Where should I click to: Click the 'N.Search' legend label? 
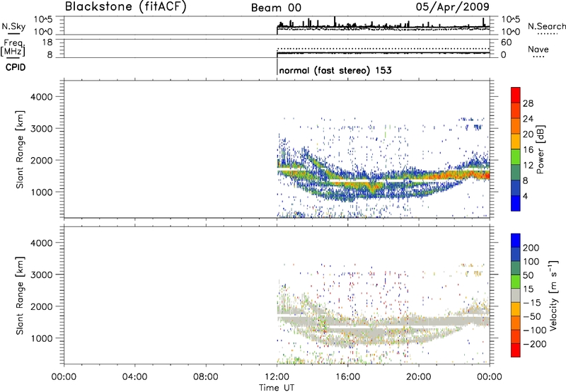[x=546, y=26]
